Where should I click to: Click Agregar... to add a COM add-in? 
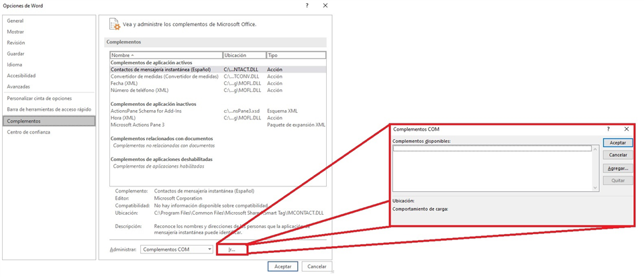pyautogui.click(x=617, y=168)
